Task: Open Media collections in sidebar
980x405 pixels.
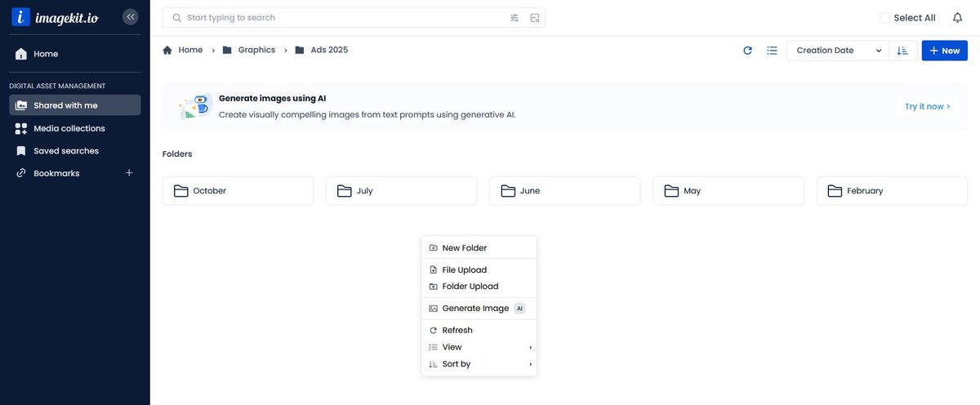Action: tap(75, 128)
